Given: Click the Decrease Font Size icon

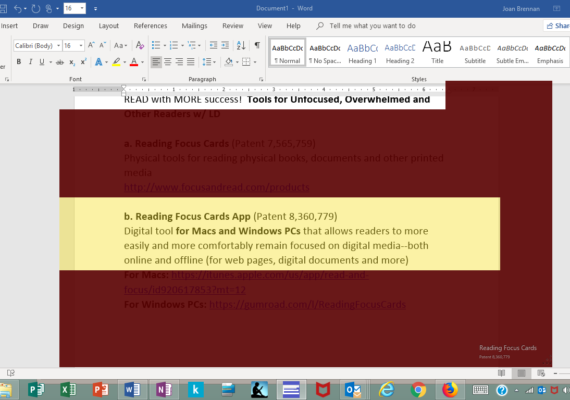Looking at the screenshot, I should [x=103, y=45].
